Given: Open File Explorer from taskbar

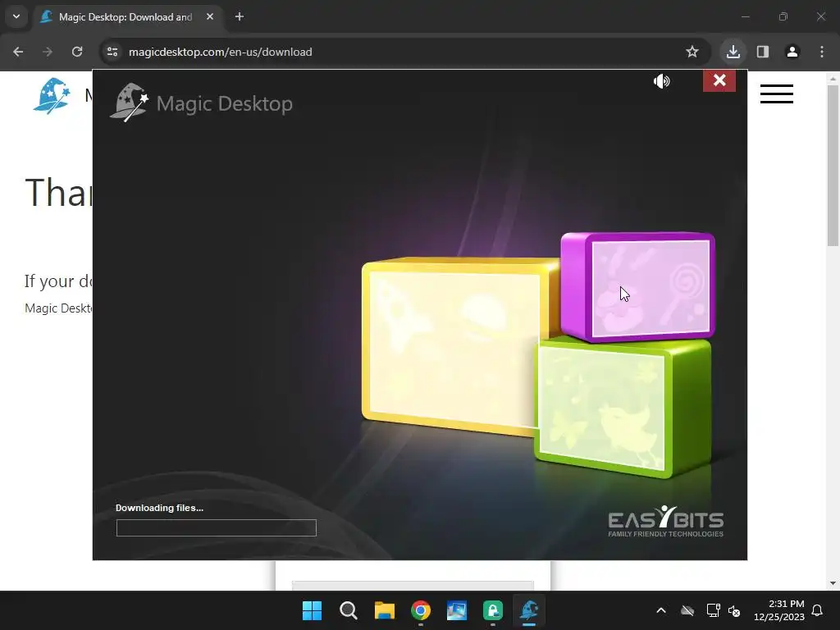Looking at the screenshot, I should point(384,610).
